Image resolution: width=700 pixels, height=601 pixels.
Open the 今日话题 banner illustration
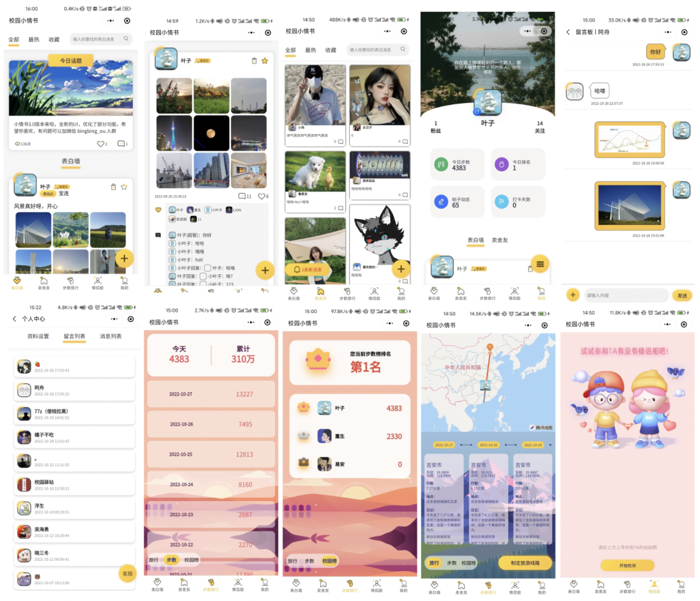pyautogui.click(x=71, y=88)
